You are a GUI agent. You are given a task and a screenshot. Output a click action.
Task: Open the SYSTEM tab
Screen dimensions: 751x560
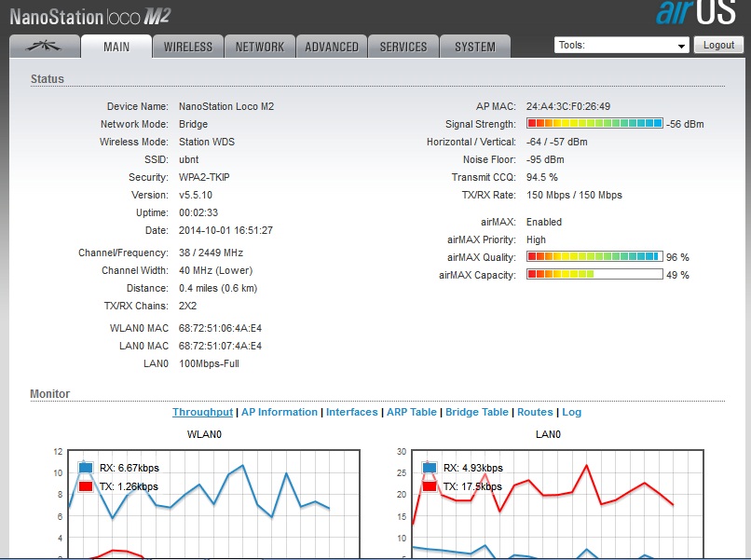click(475, 47)
